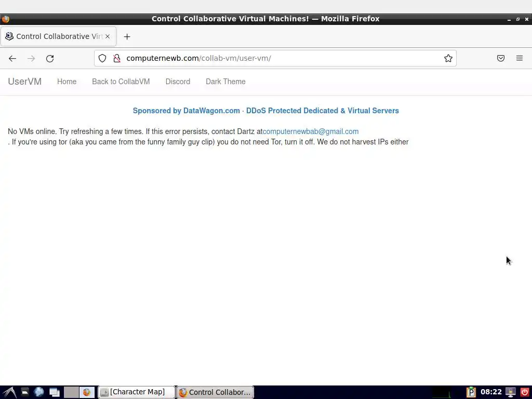Click the CPU usage monitor in tray
Viewport: 532px width, 399px height.
pyautogui.click(x=442, y=392)
